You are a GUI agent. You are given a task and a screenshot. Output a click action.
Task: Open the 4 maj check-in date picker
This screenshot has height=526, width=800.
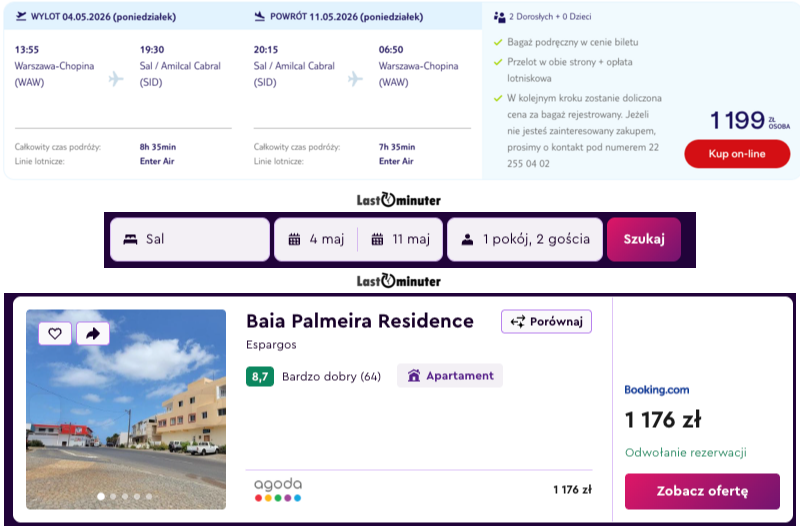316,240
